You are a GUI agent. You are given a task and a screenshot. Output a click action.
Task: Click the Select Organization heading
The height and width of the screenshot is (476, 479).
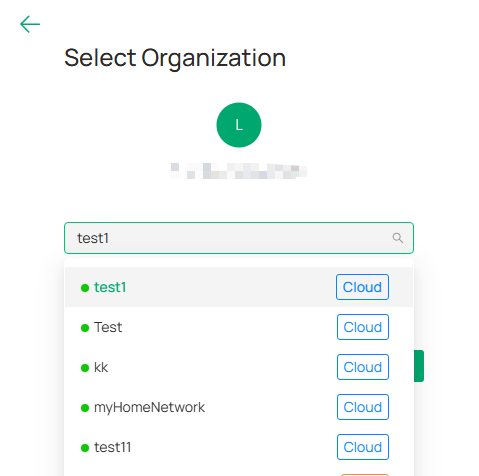click(175, 58)
